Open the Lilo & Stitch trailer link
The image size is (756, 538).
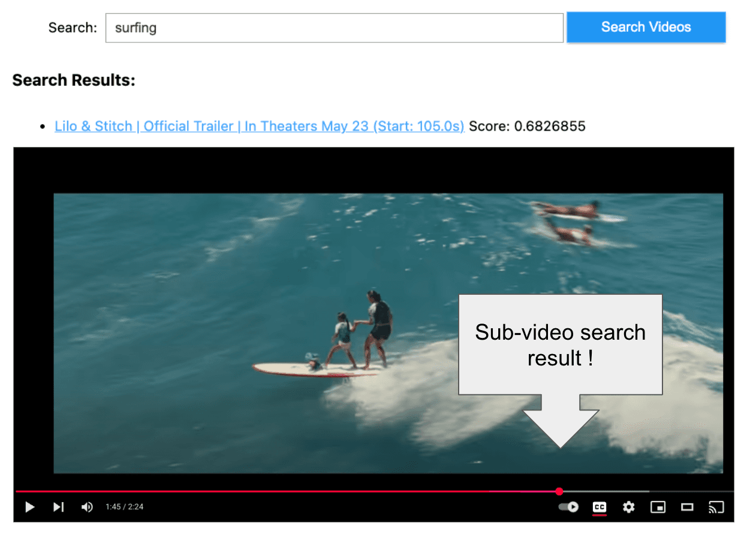[x=259, y=126]
